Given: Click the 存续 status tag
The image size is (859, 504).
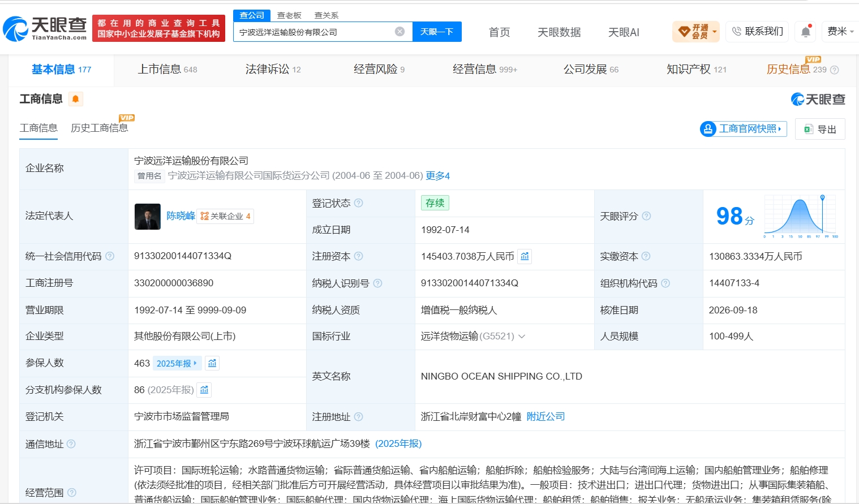Looking at the screenshot, I should 435,203.
